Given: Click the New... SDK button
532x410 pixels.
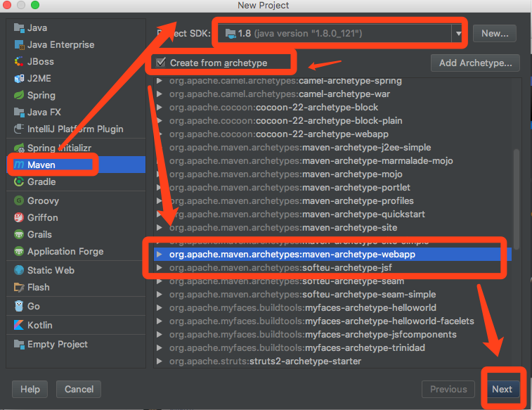Looking at the screenshot, I should pos(495,34).
